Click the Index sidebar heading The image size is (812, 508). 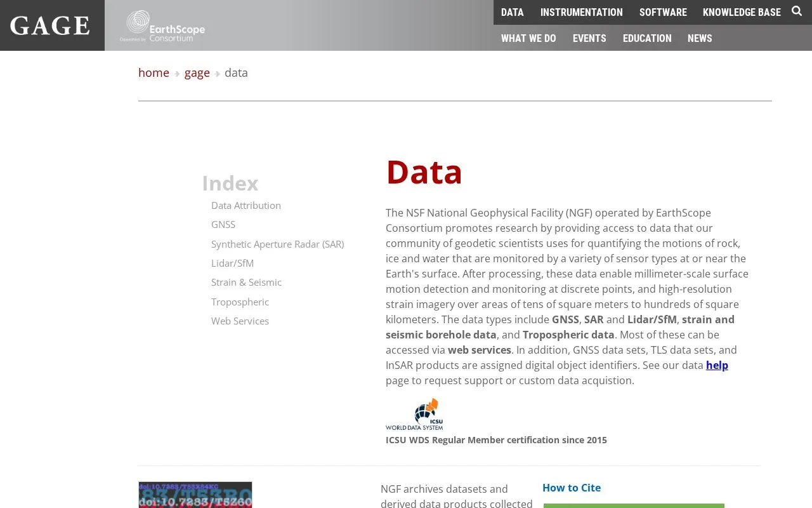click(230, 183)
